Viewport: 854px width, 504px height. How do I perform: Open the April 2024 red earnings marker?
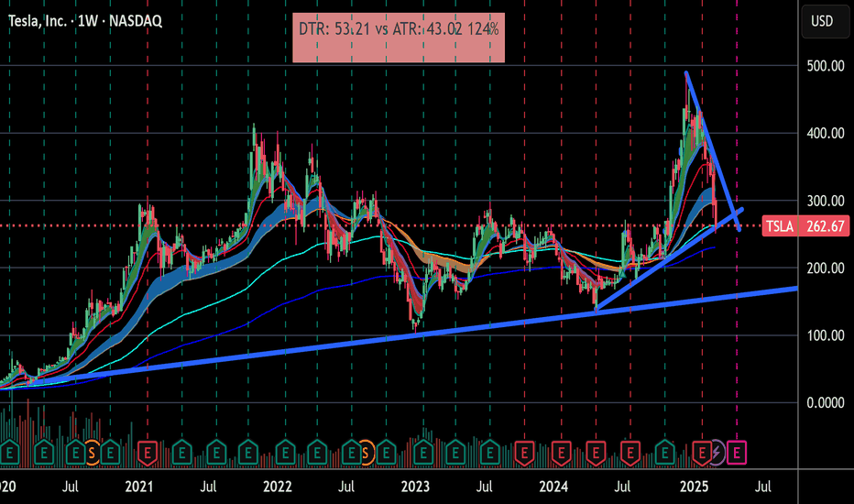tap(596, 453)
